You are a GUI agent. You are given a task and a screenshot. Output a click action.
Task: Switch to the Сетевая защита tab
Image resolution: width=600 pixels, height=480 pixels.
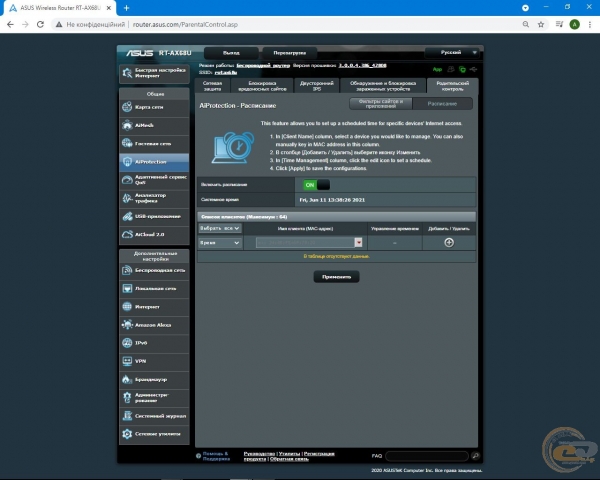pyautogui.click(x=212, y=86)
